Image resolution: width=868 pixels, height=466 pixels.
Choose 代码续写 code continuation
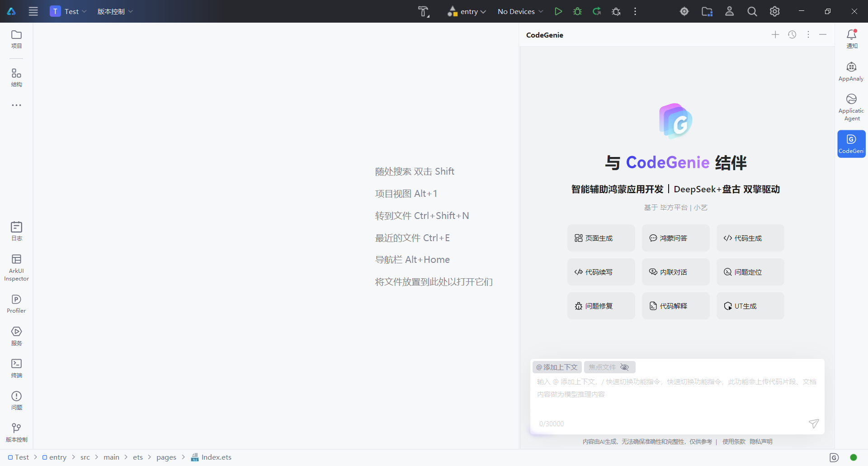(x=601, y=272)
